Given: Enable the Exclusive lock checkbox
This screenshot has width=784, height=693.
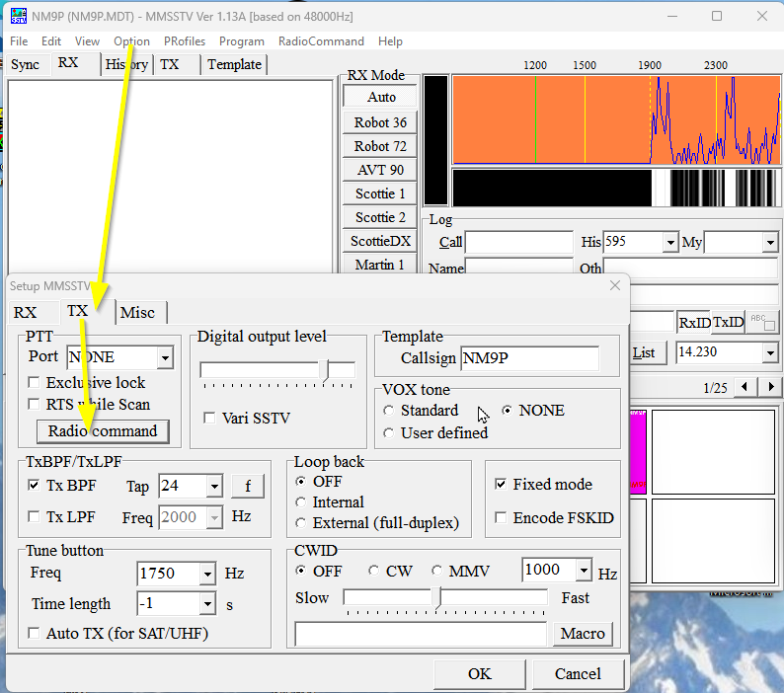Looking at the screenshot, I should coord(35,383).
